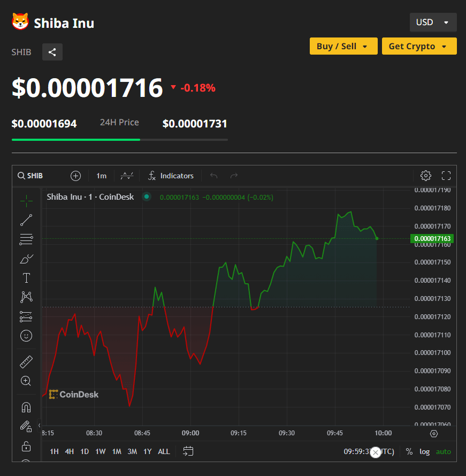Select the crosshair cursor tool
The image size is (466, 476).
[x=26, y=201]
